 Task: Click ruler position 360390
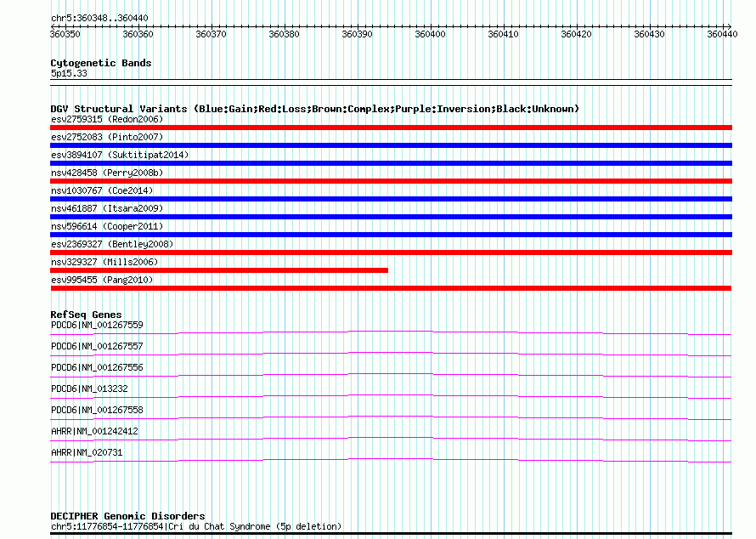pyautogui.click(x=358, y=34)
